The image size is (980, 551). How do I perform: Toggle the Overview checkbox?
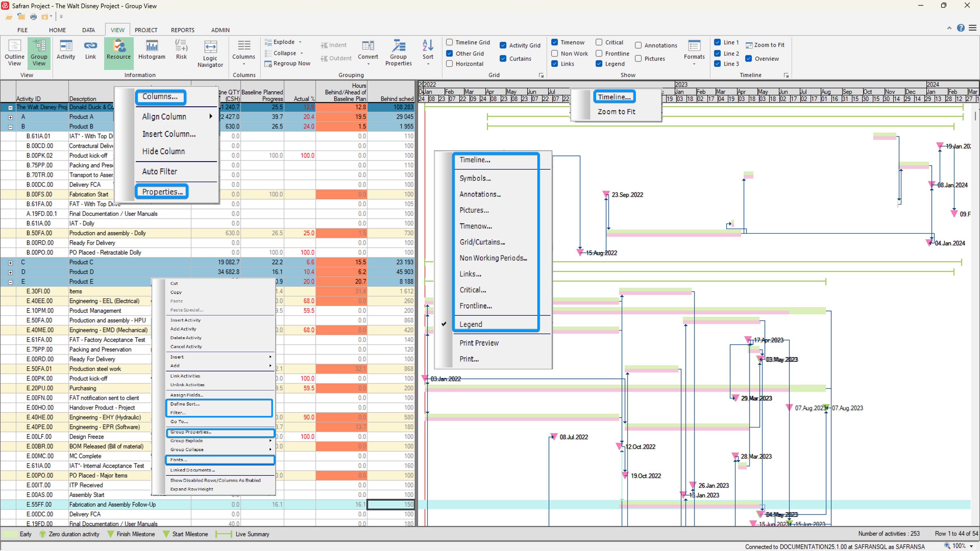coord(748,58)
